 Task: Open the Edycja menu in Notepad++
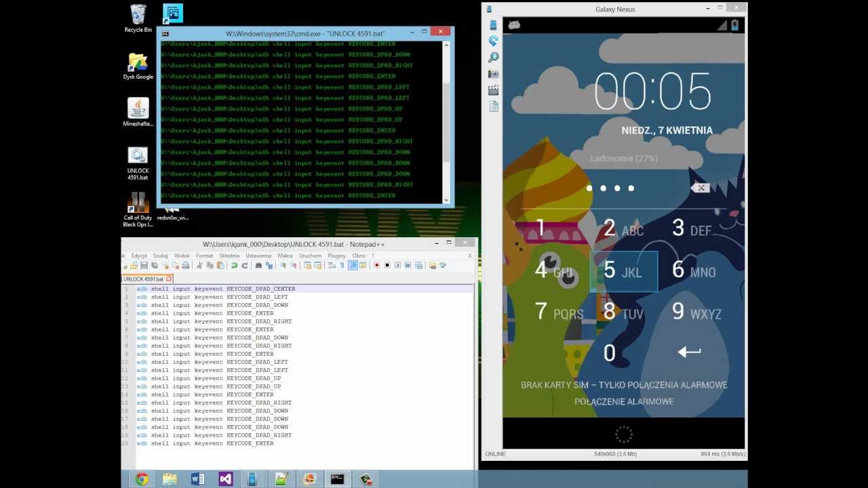tap(139, 256)
